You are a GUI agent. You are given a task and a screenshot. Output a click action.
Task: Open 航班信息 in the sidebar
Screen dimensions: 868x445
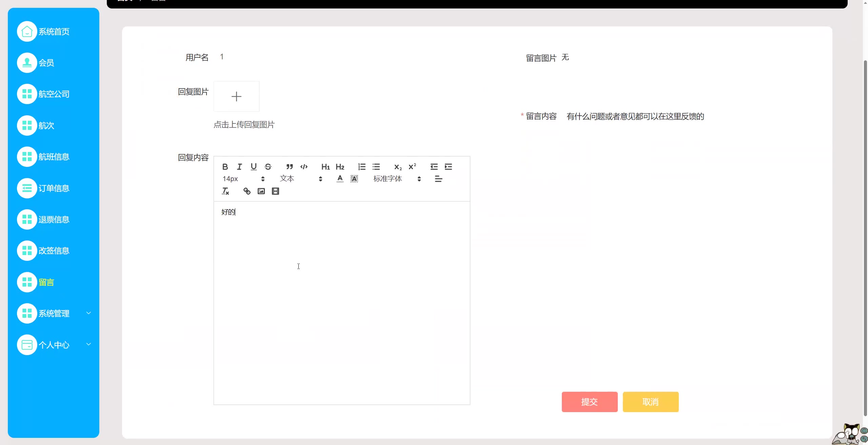54,157
